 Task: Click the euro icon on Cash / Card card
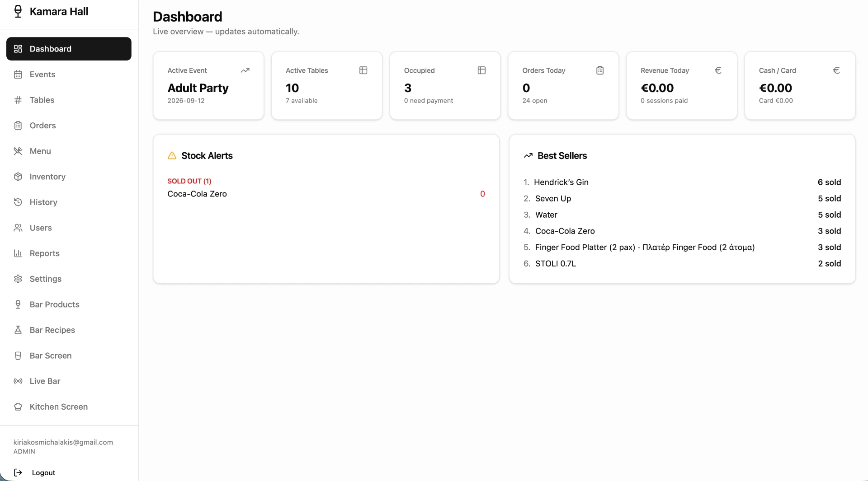(836, 70)
